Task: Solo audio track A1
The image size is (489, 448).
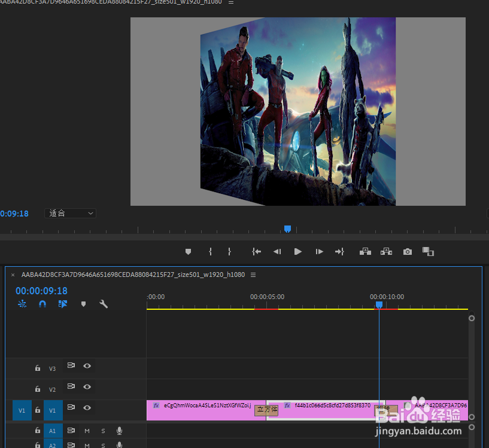Action: [103, 431]
